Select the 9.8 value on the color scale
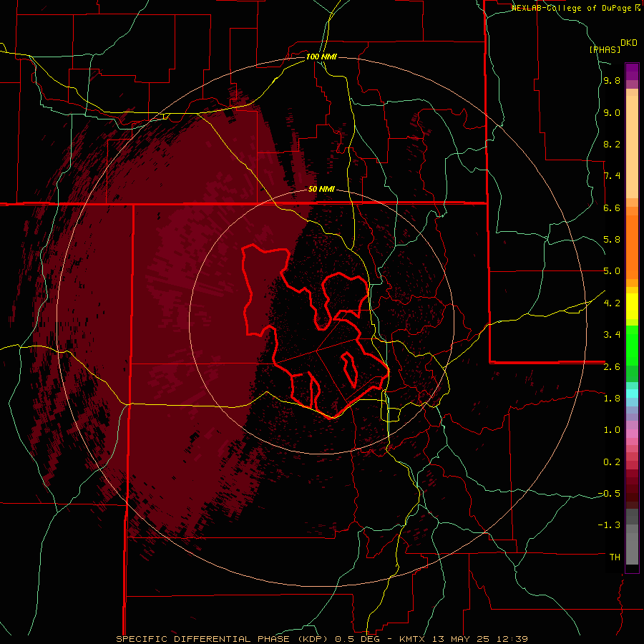Screen dimensions: 644x644 612,80
